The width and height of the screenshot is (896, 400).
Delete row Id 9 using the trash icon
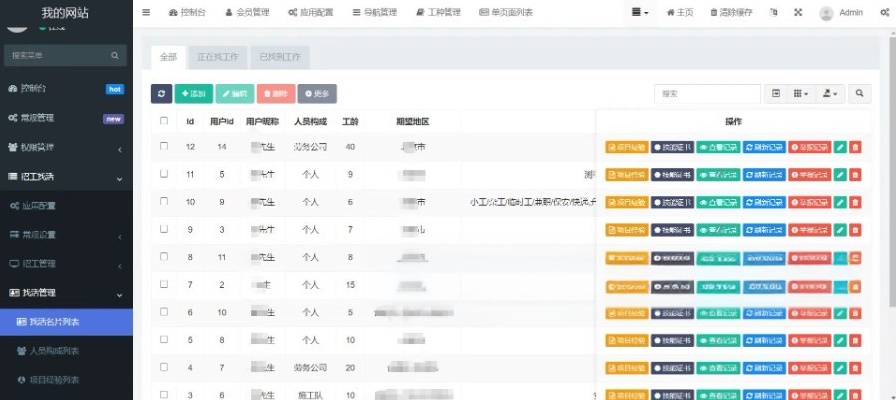coord(855,230)
